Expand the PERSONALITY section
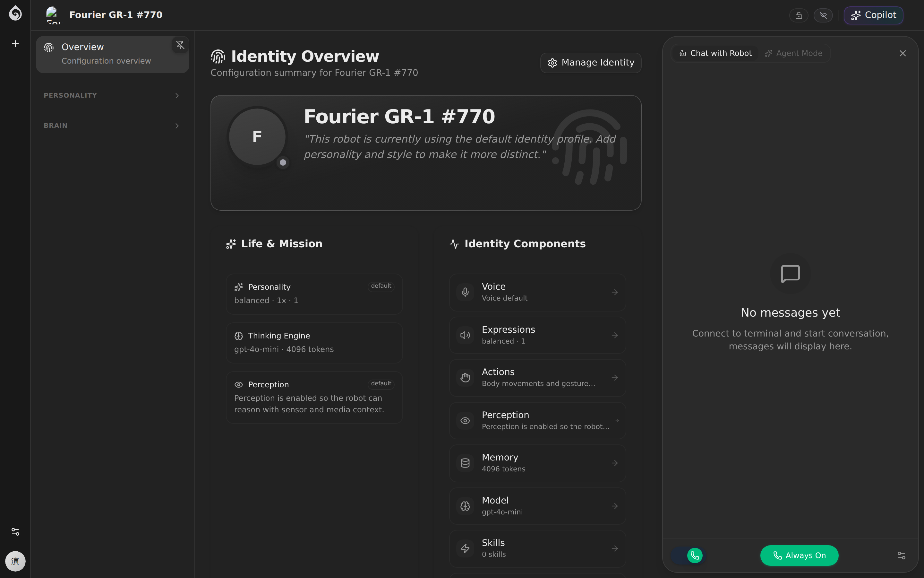The image size is (924, 578). (112, 96)
